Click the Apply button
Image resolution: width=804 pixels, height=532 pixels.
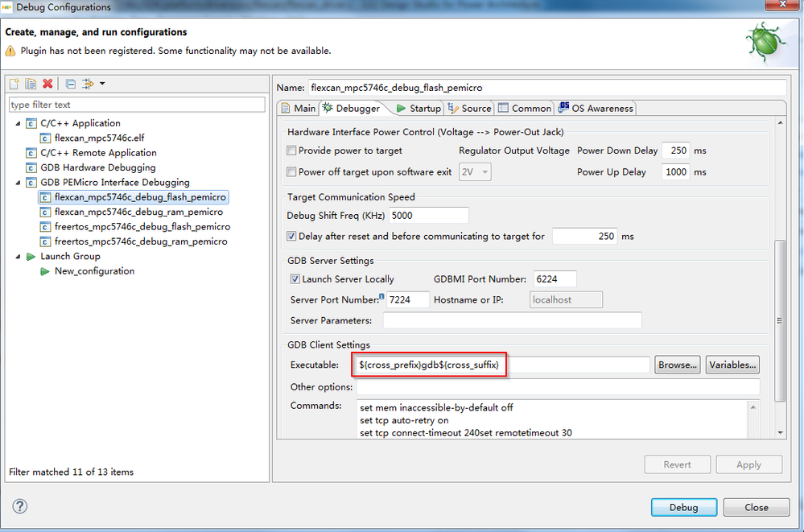(749, 464)
